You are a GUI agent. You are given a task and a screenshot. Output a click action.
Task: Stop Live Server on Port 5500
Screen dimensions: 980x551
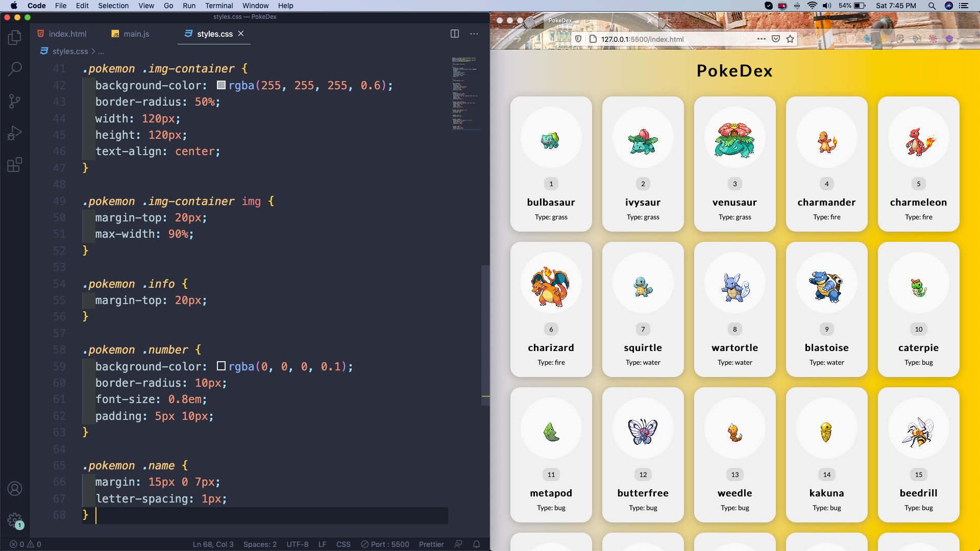coord(385,544)
